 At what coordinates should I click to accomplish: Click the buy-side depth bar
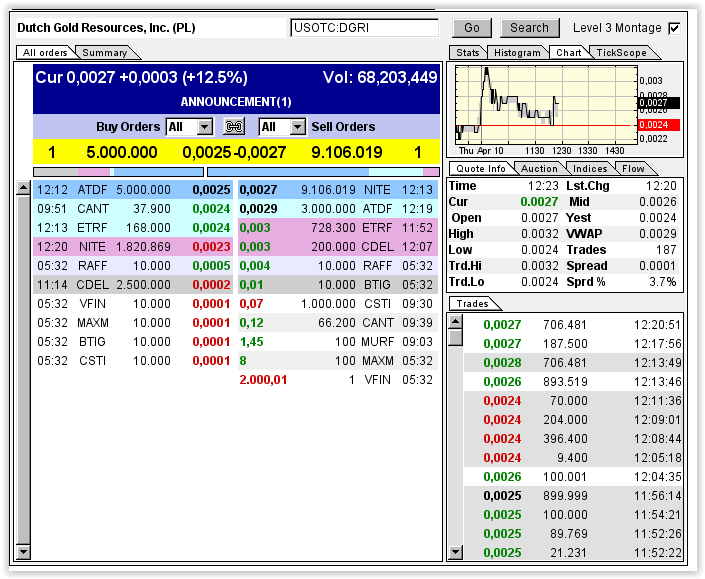click(x=118, y=172)
